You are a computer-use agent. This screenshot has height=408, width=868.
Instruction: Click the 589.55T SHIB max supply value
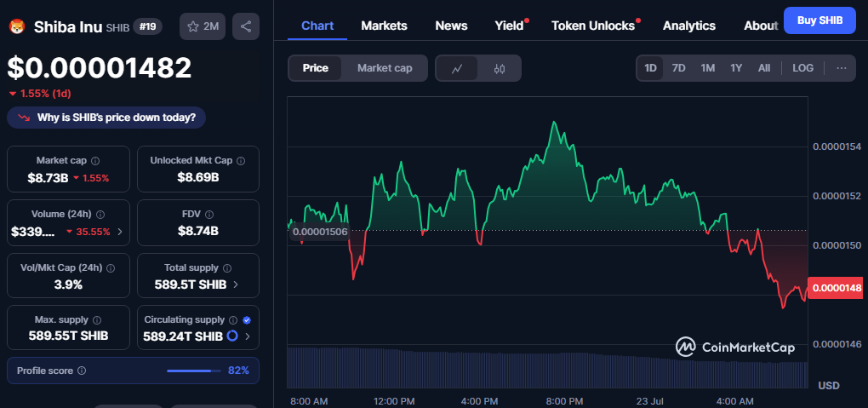[x=69, y=336]
